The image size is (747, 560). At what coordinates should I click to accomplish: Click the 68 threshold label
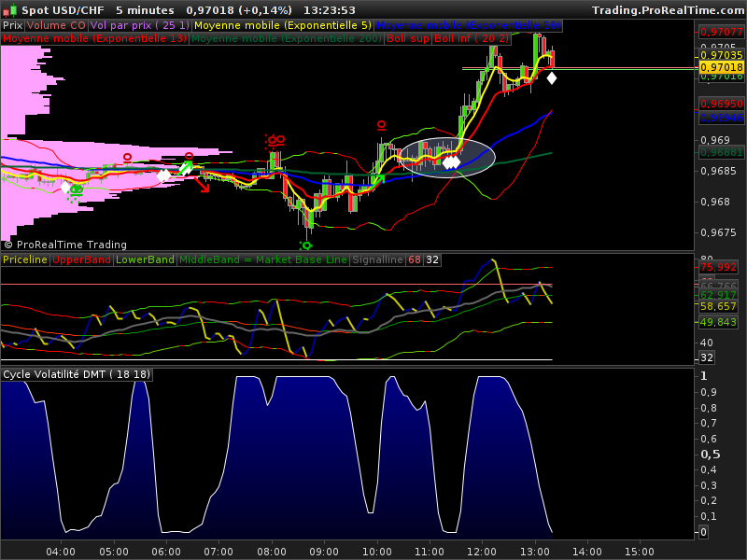(x=415, y=259)
